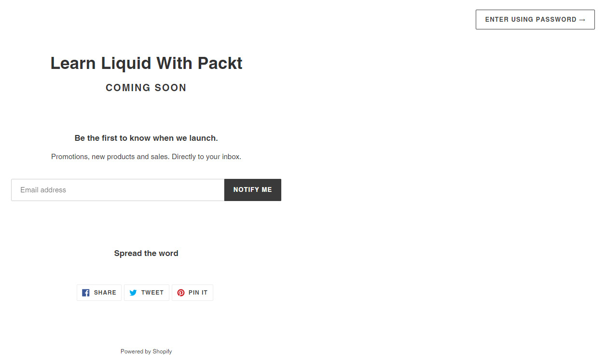Click the 'Be the first to know' text

coord(146,138)
